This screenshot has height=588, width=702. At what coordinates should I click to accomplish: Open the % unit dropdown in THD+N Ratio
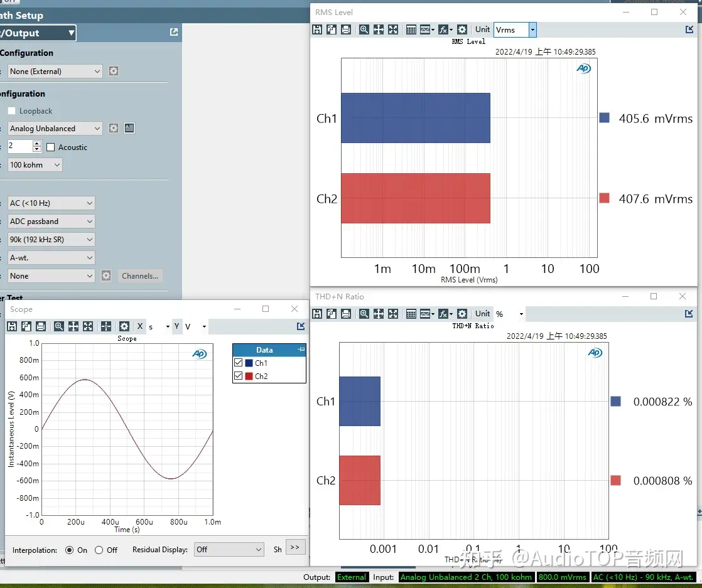click(521, 314)
